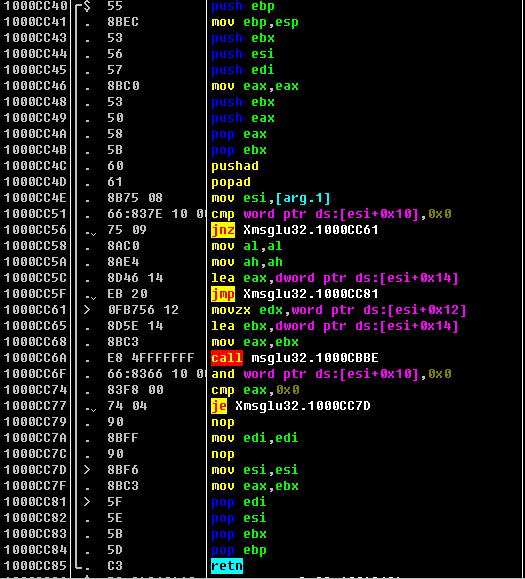The image size is (525, 579).
Task: Select address 1000CC48
Action: (35, 102)
